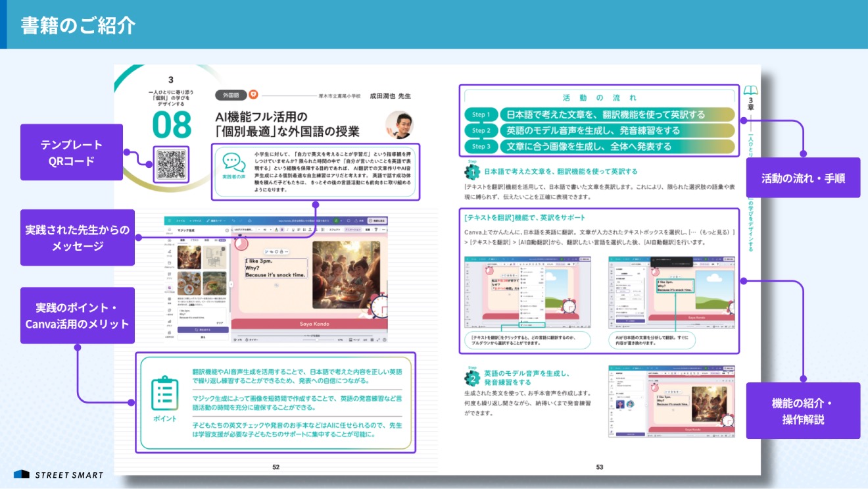Click the orange Canva badge beside 外国語

pyautogui.click(x=253, y=95)
